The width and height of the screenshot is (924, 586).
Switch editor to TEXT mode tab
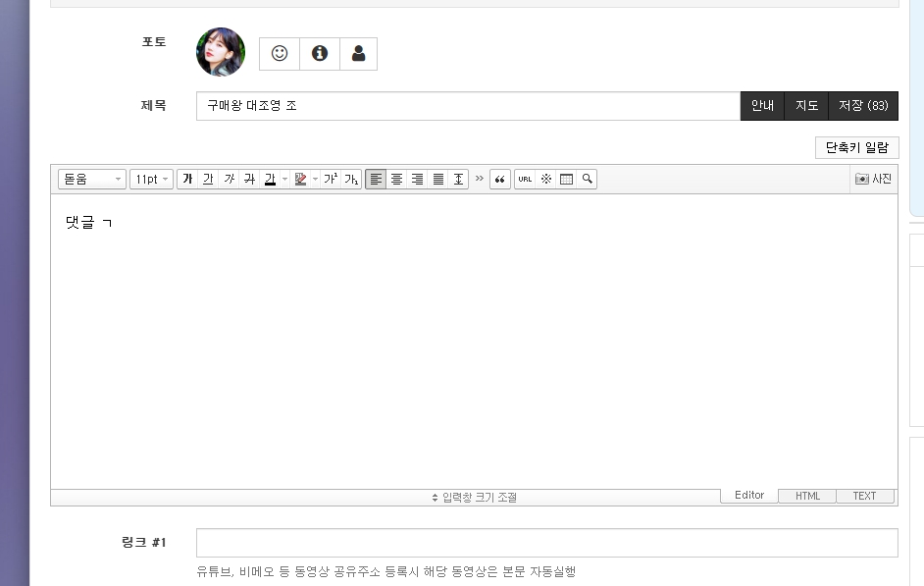click(x=864, y=496)
